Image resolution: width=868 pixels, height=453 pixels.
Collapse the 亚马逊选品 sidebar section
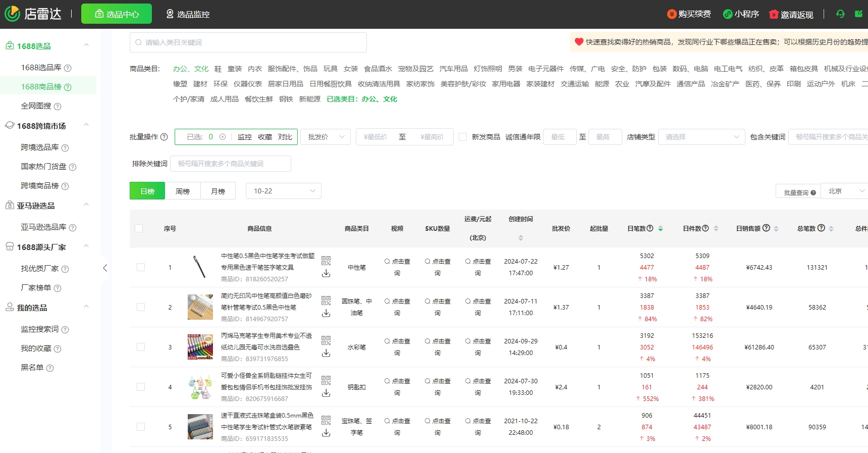[86, 205]
